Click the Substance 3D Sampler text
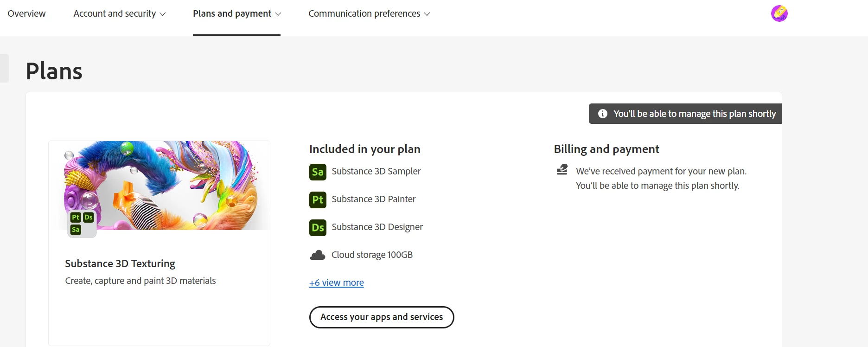This screenshot has height=347, width=868. [376, 171]
